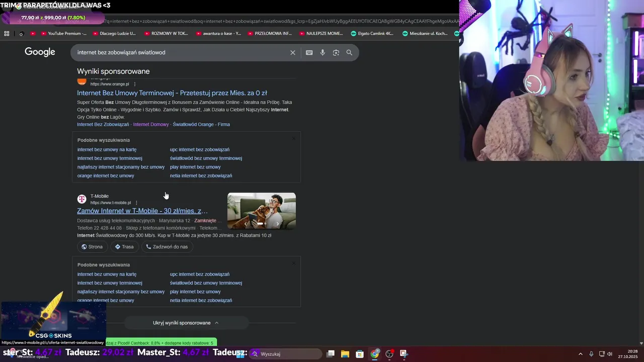
Task: Select second 'upc internet bez zobowiązań' suggestion
Action: [200, 274]
